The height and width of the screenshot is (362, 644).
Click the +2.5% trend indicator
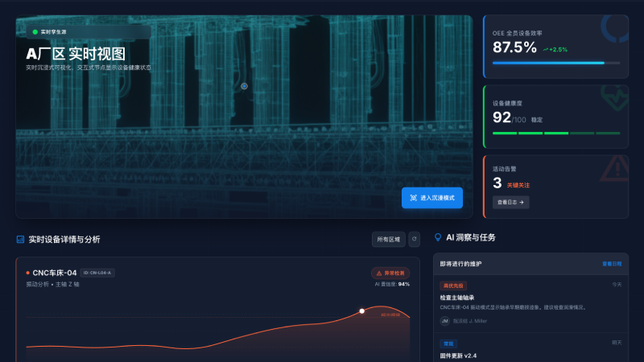(555, 50)
